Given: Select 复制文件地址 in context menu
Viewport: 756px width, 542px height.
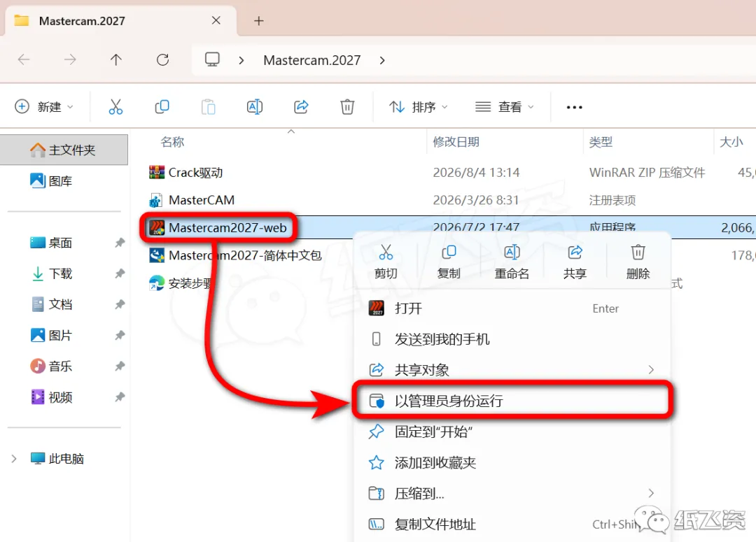Looking at the screenshot, I should click(x=512, y=525).
